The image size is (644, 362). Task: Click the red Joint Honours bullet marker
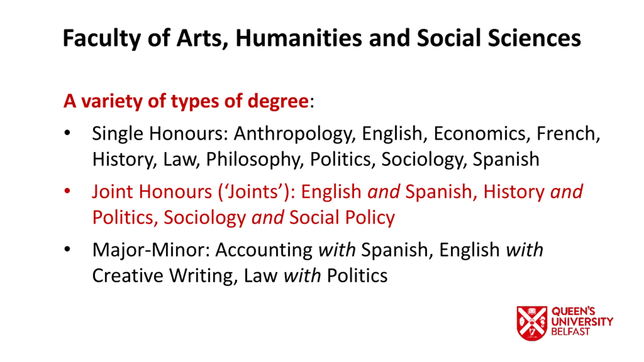coord(67,191)
